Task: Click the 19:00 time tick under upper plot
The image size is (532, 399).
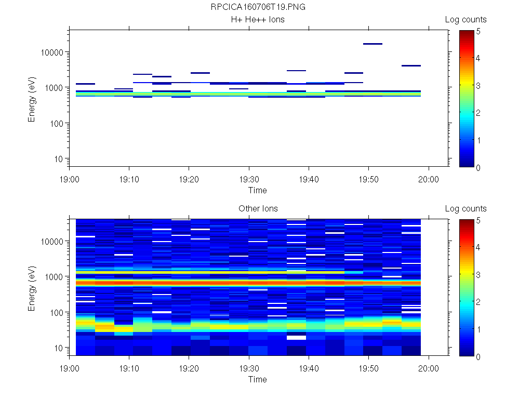Action: 69,179
